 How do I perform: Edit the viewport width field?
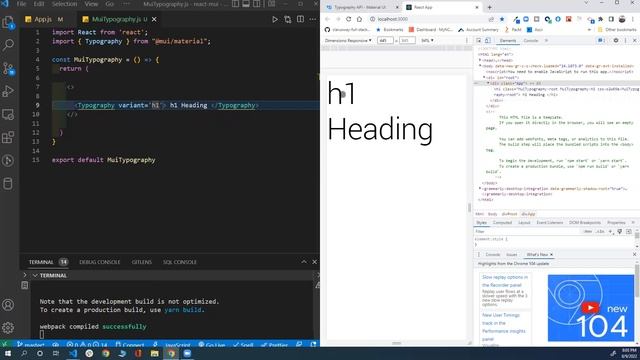(x=385, y=40)
